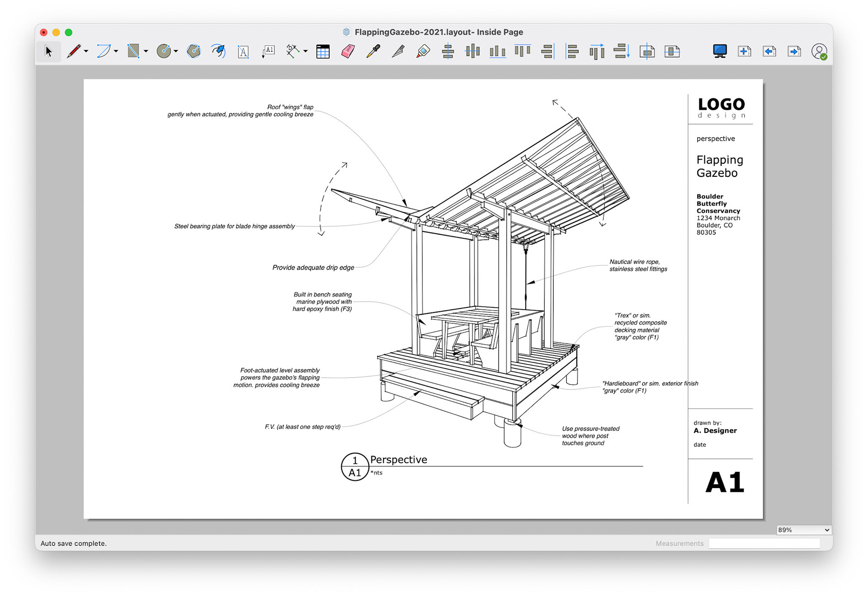Go to the previous page
This screenshot has height=597, width=868.
[769, 51]
